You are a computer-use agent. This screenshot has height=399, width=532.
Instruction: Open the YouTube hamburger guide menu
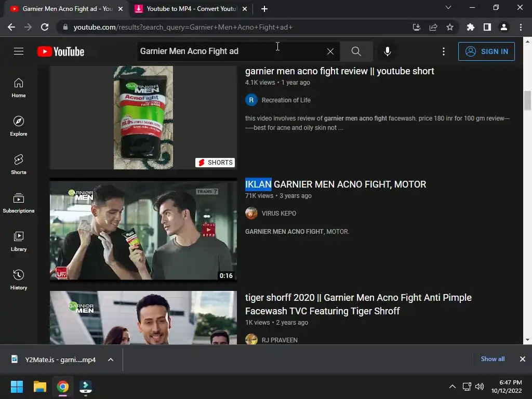[x=19, y=51]
